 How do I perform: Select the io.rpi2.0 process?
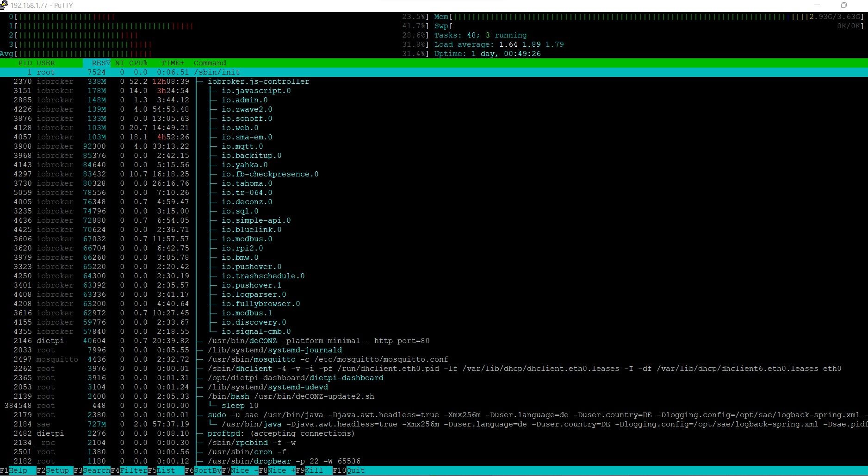click(434, 248)
